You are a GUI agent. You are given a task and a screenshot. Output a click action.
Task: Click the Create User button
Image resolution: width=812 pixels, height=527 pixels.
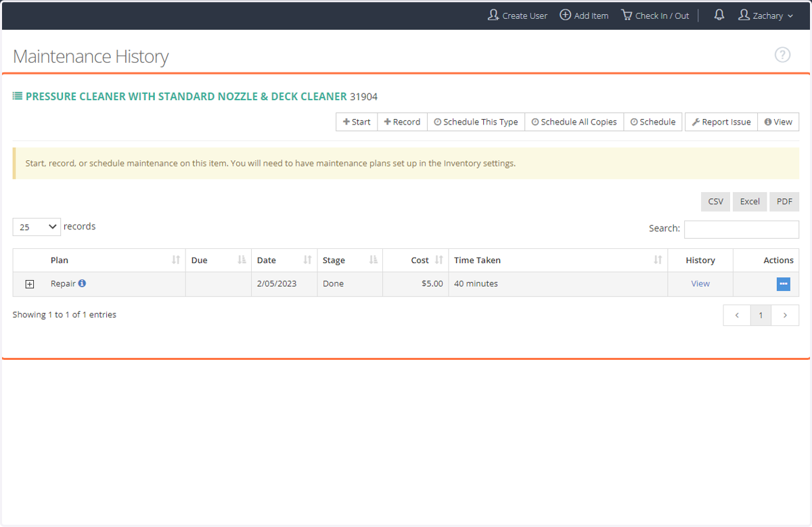pos(518,15)
